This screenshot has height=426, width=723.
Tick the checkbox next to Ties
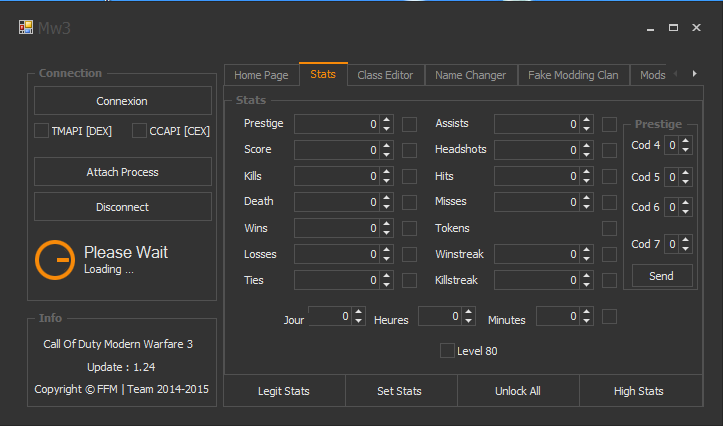coord(409,280)
